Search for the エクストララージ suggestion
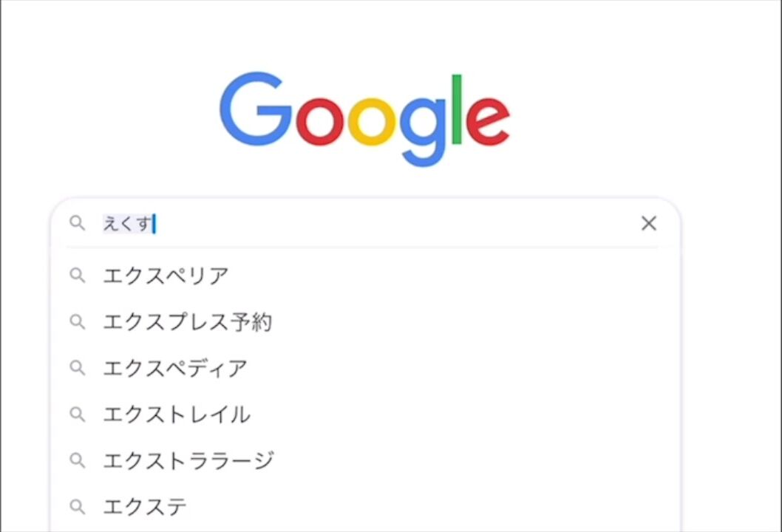This screenshot has width=782, height=532. pos(188,460)
